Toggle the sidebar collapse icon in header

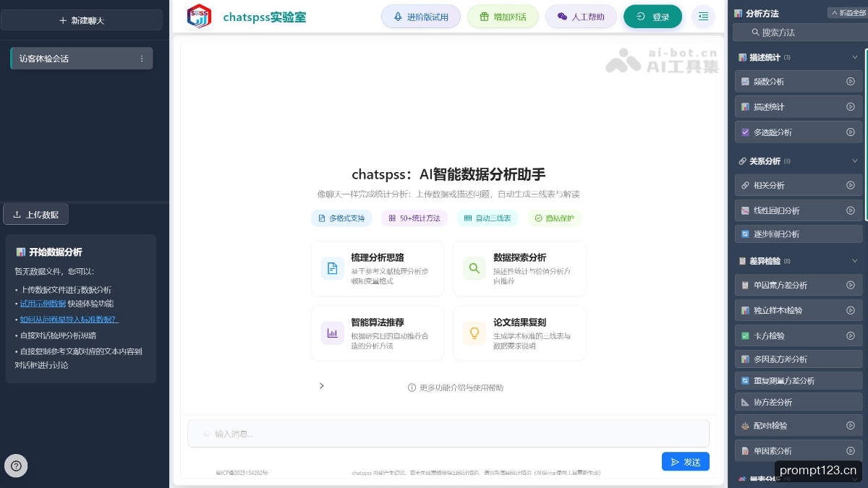pyautogui.click(x=703, y=17)
